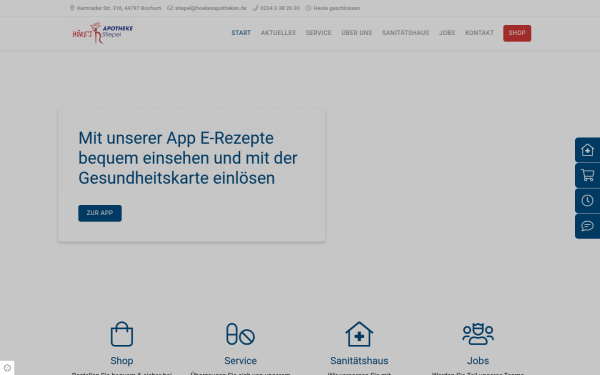Open KONTAKT menu item
Screen dimensions: 600x375
pyautogui.click(x=479, y=33)
